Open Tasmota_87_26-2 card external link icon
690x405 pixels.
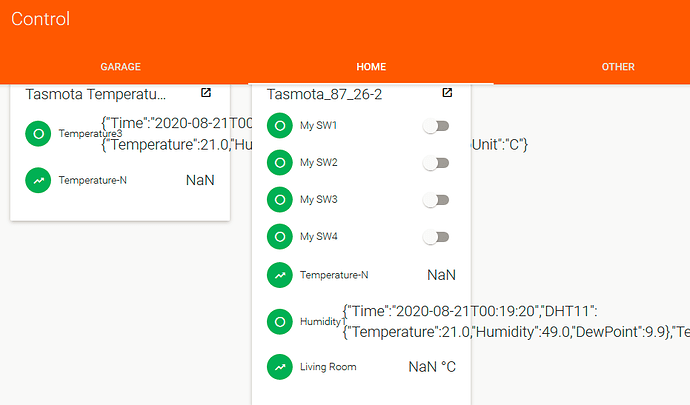(447, 92)
